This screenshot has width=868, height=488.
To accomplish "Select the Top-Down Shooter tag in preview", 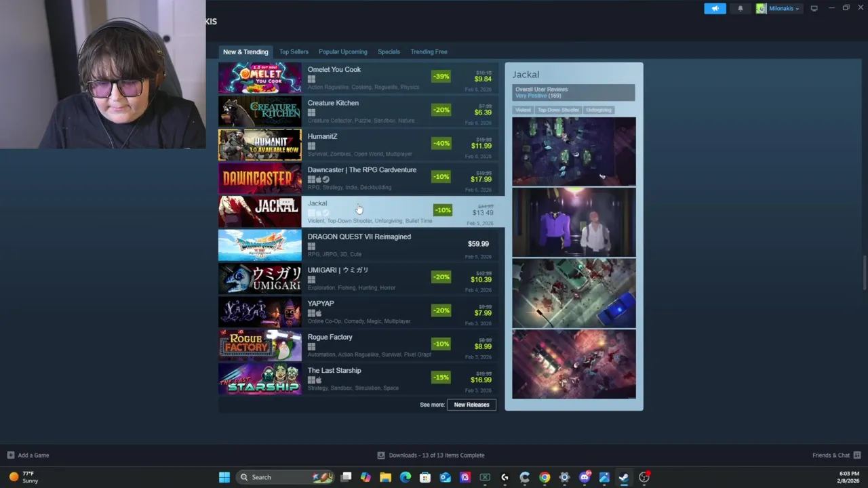I will click(559, 110).
